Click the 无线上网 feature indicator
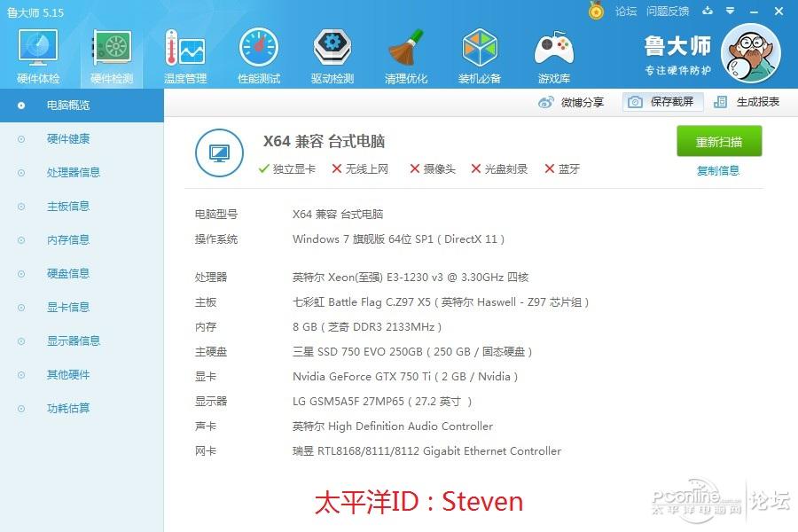 pyautogui.click(x=360, y=169)
